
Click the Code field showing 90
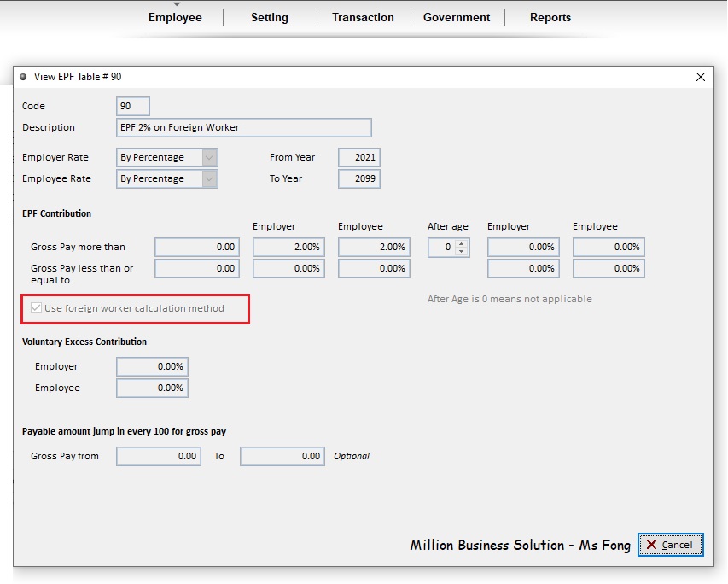(133, 106)
